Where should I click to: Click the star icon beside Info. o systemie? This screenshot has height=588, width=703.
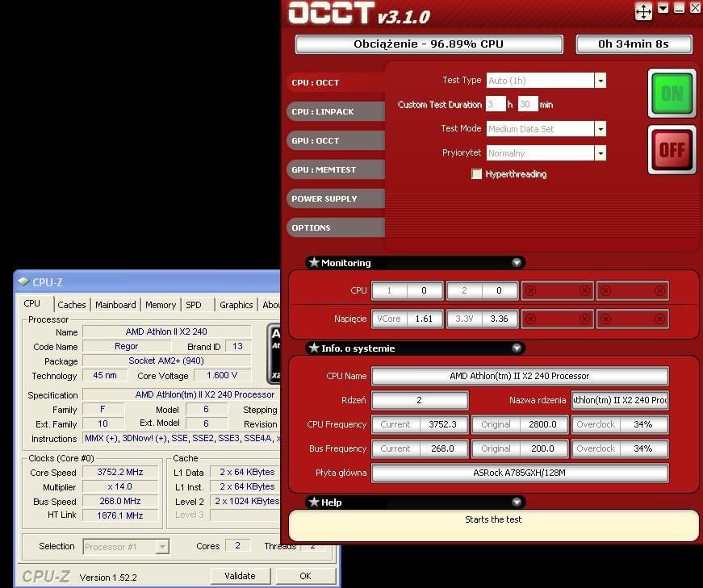tap(314, 348)
